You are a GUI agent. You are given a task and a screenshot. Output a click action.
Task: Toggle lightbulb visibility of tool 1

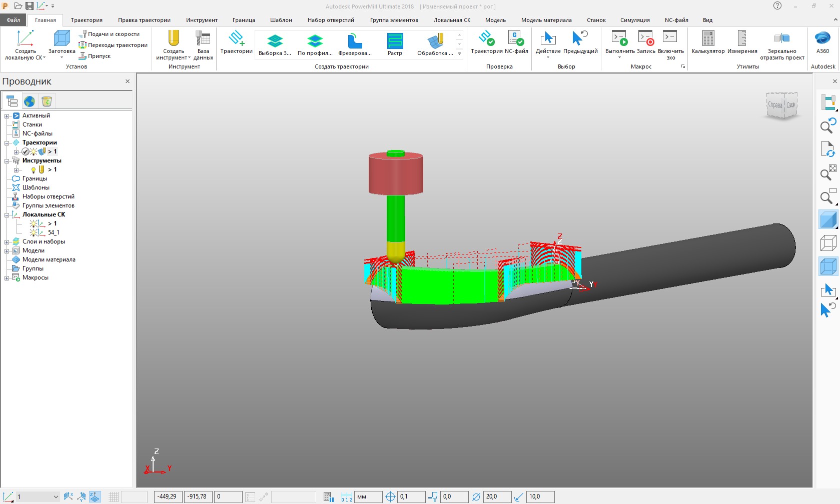34,170
